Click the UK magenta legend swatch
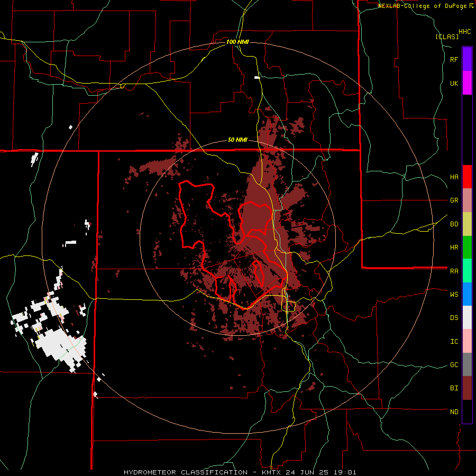Image resolution: width=476 pixels, height=476 pixels. tap(467, 83)
